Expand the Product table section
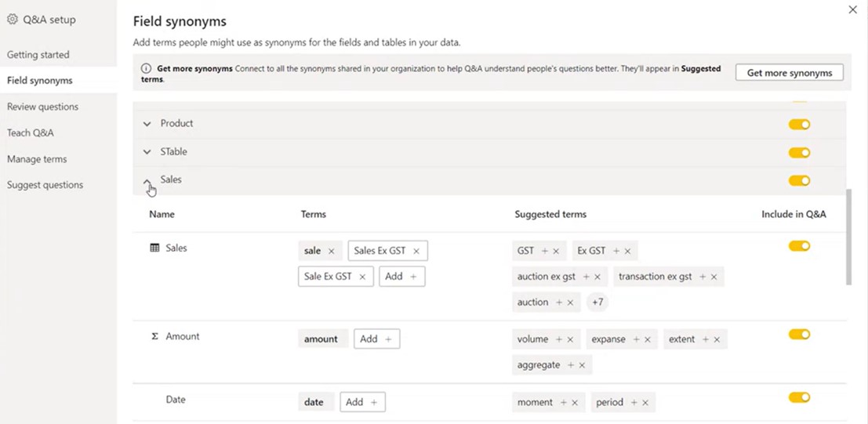This screenshot has height=424, width=868. click(x=147, y=124)
